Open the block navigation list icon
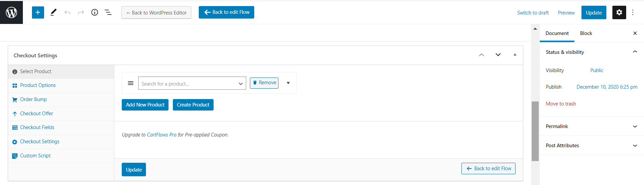Image resolution: width=644 pixels, height=185 pixels. 108,12
